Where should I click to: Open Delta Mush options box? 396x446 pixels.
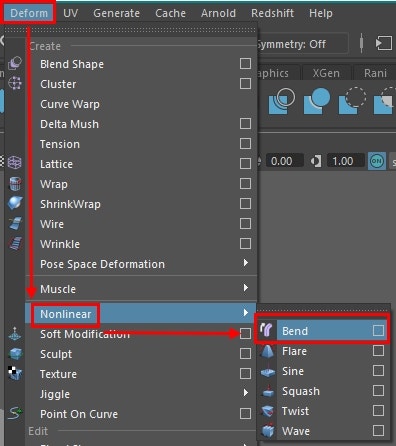245,124
